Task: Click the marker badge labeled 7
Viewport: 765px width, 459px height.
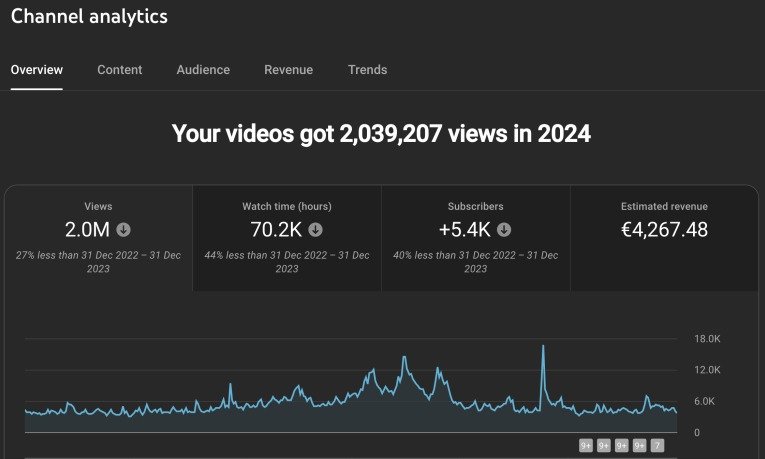Action: tap(657, 446)
